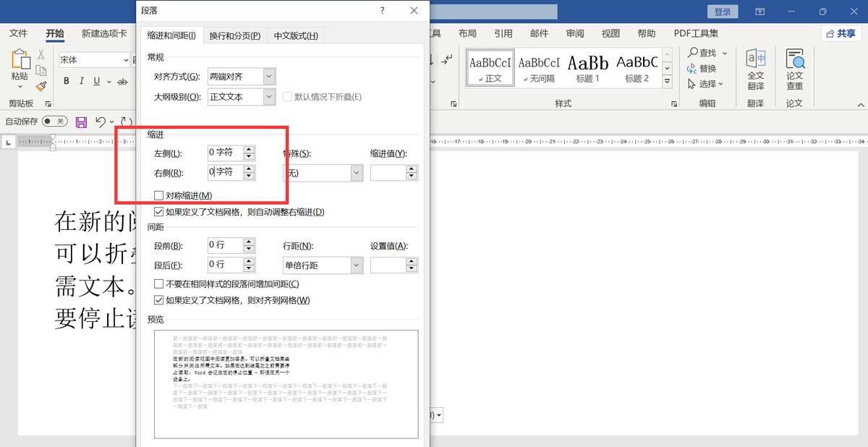Click the spacing At (设置值) field
The height and width of the screenshot is (447, 868).
(388, 265)
